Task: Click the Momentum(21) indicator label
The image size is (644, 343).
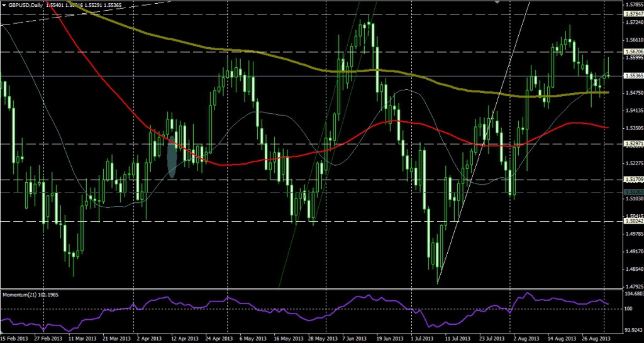Action: click(x=28, y=295)
